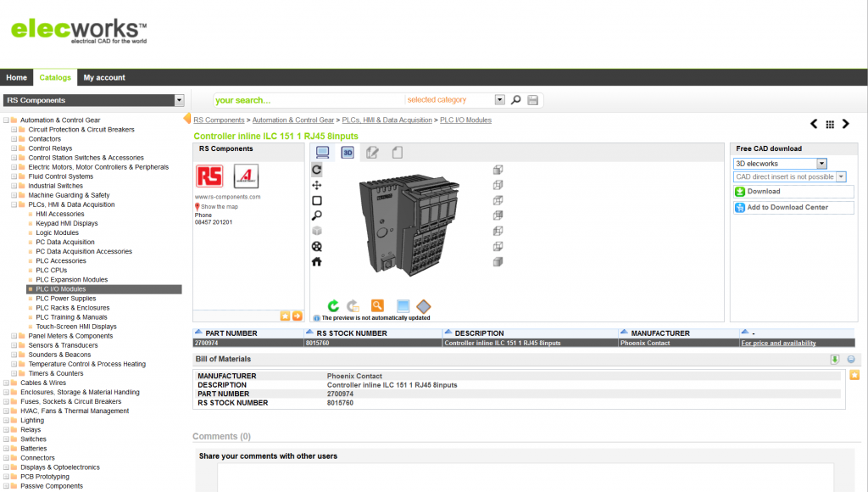Click the grey auto-update arrow icon

(x=353, y=306)
